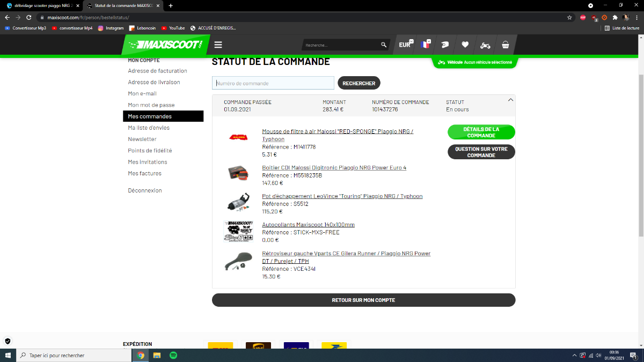Viewport: 644px width, 362px height.
Task: Click the AdBlock Plus extension icon
Action: pos(583,17)
